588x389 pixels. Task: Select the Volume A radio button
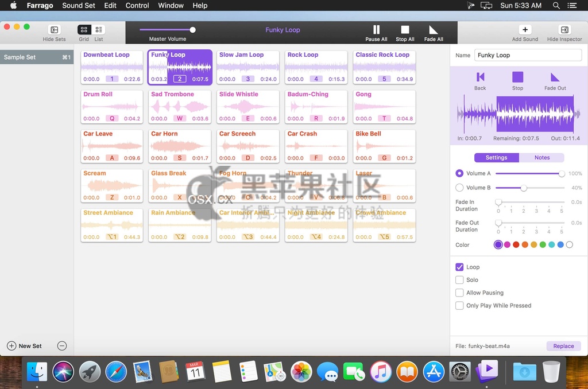point(459,173)
